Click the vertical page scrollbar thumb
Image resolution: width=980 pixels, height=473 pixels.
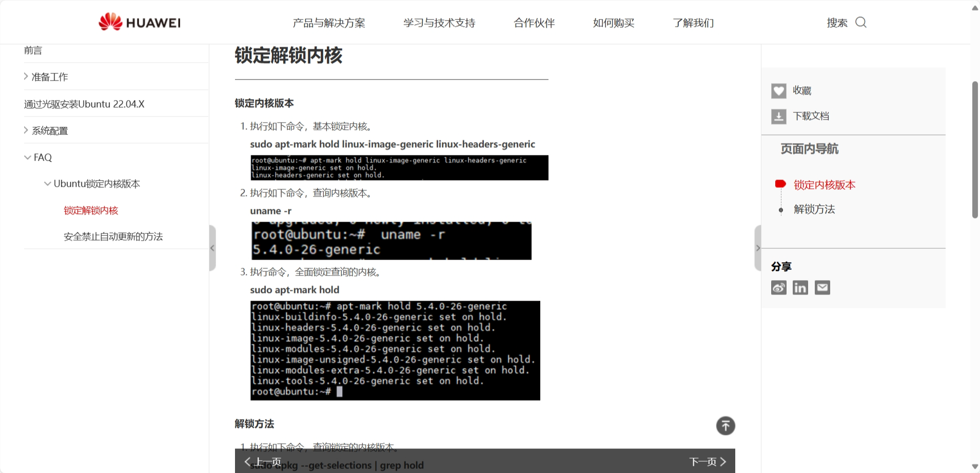click(975, 149)
